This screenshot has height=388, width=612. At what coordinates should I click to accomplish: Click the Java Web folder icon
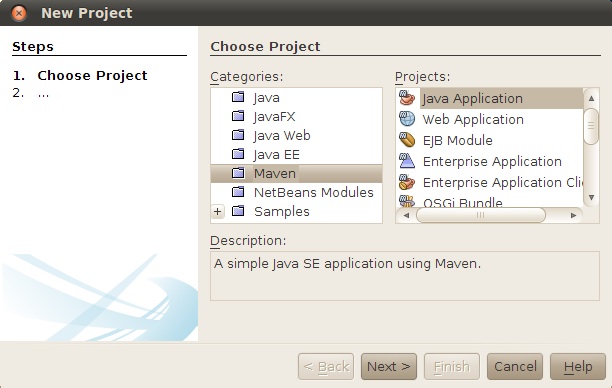pyautogui.click(x=238, y=135)
